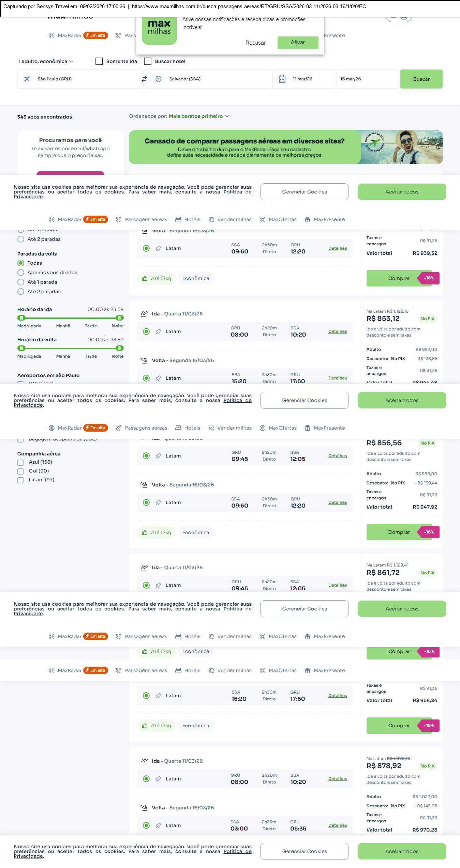Enable the Buscar hotel checkbox
Screen dimensions: 460x868
[148, 61]
